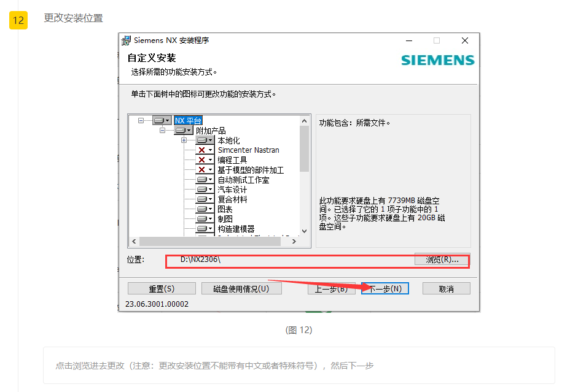Click the 更改安装位置 step title
The width and height of the screenshot is (562, 392).
point(74,18)
